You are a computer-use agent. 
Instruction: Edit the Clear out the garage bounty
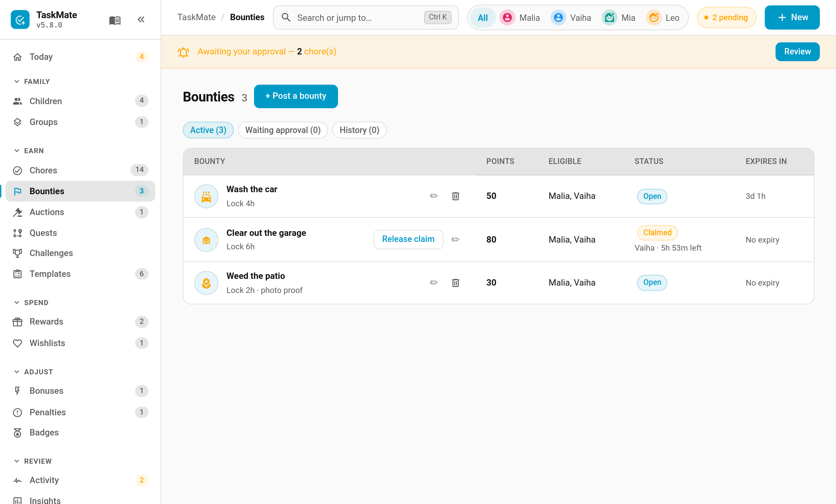click(x=455, y=240)
